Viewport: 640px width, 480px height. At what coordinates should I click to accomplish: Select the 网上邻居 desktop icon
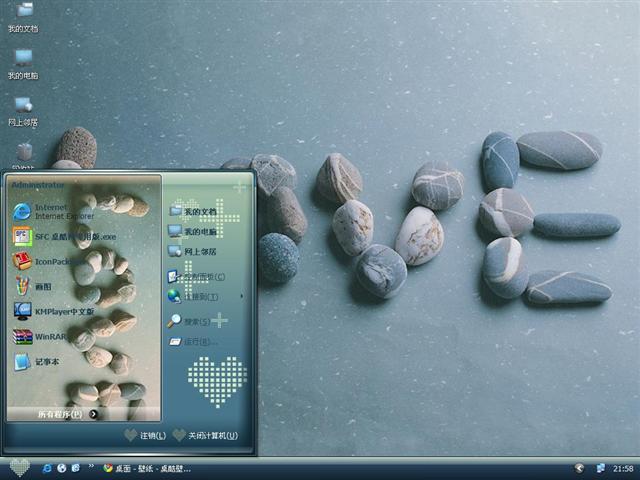click(x=23, y=111)
